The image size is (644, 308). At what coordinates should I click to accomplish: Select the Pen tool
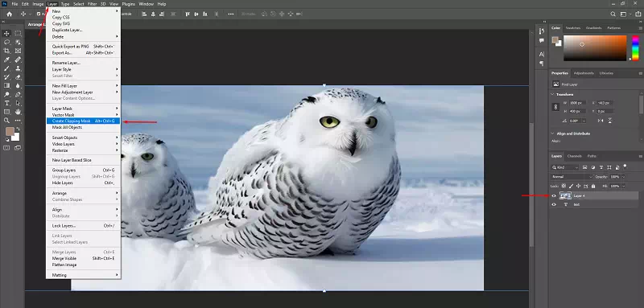(18, 94)
